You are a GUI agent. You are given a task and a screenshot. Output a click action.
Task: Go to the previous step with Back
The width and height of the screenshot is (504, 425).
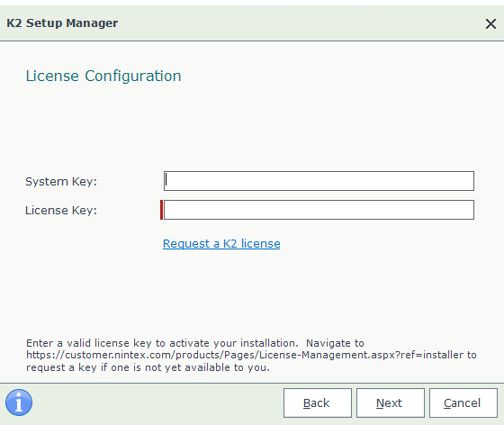317,402
